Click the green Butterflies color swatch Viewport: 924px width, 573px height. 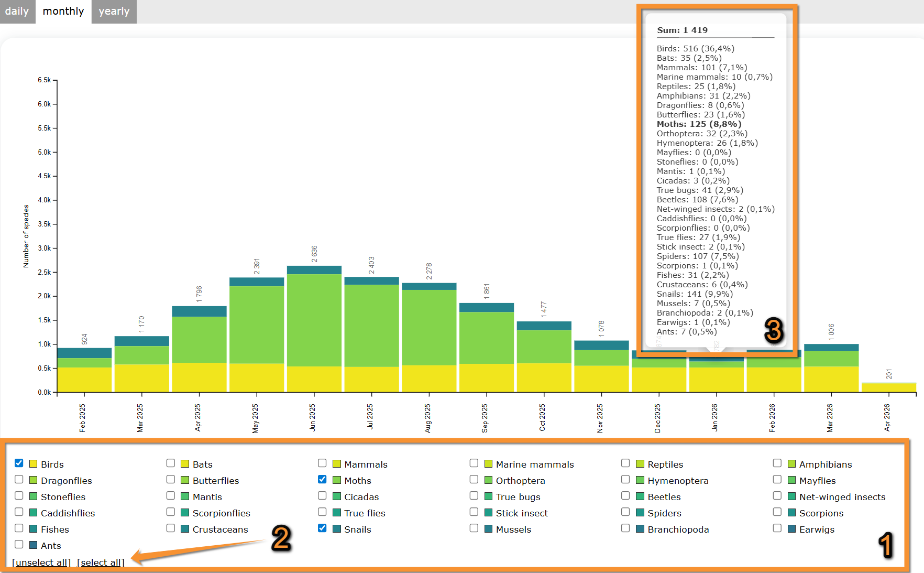click(185, 480)
